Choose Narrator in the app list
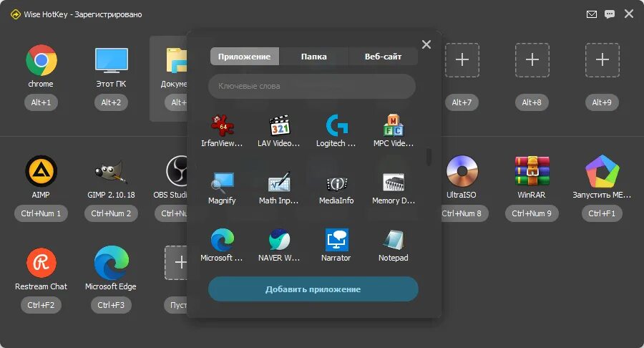 (337, 240)
